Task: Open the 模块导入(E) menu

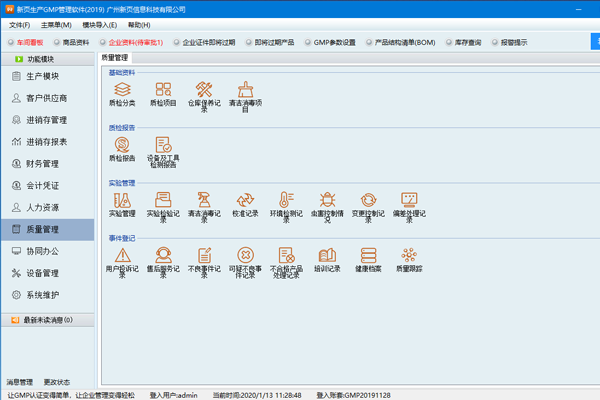Action: 99,25
